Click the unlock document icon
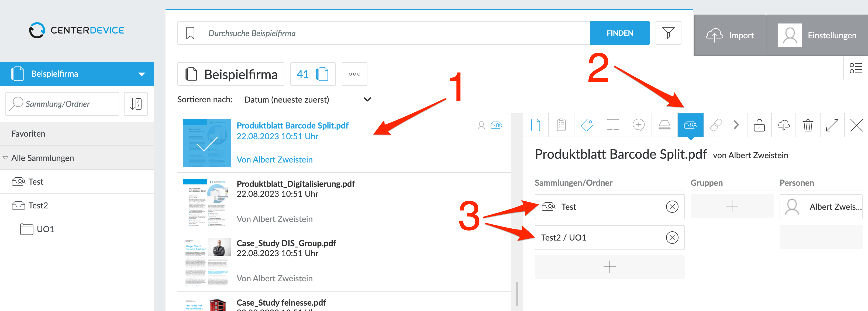The height and width of the screenshot is (311, 868). coord(759,125)
